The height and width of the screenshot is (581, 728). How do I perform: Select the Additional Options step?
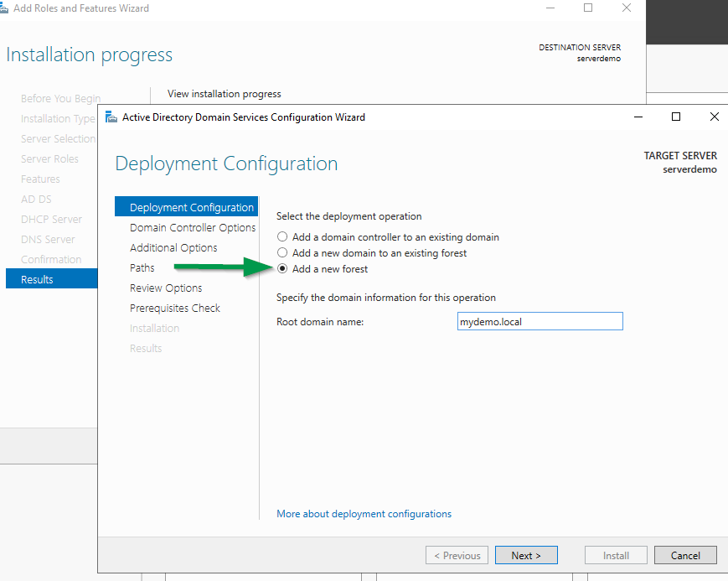tap(173, 247)
